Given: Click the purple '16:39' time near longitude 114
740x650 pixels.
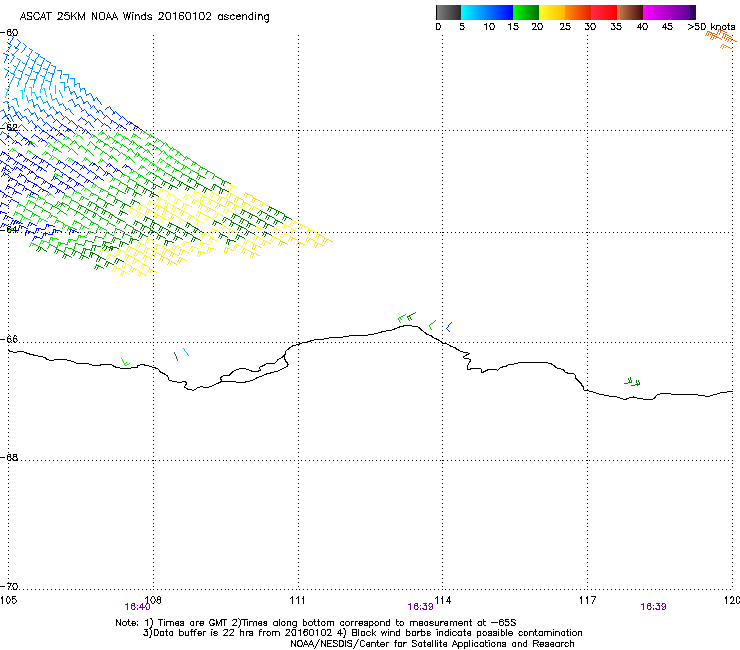Looking at the screenshot, I should (420, 607).
